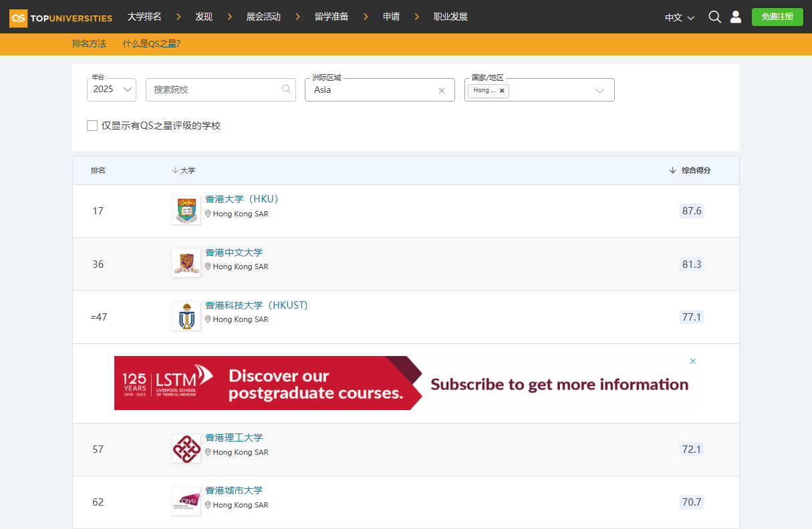Screen dimensions: 812x529
Task: Click the score 70.7
Action: (692, 502)
